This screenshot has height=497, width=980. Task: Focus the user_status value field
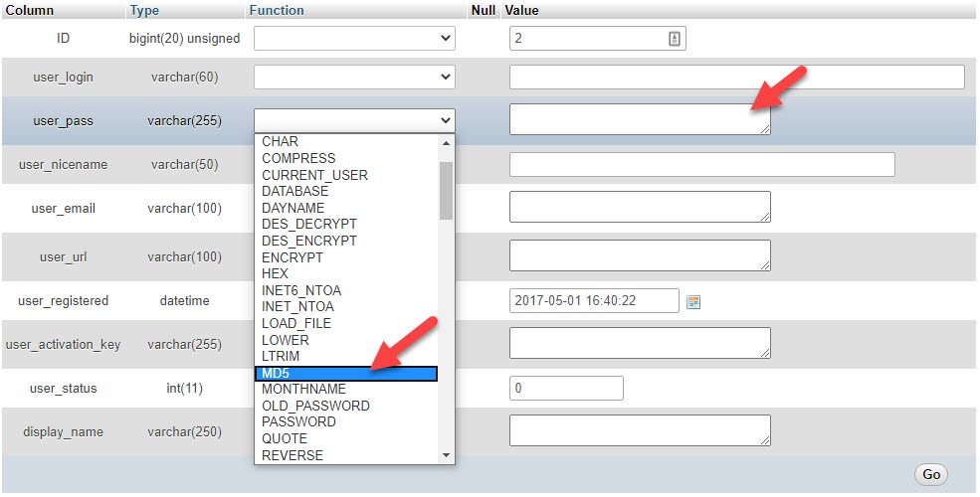point(566,388)
